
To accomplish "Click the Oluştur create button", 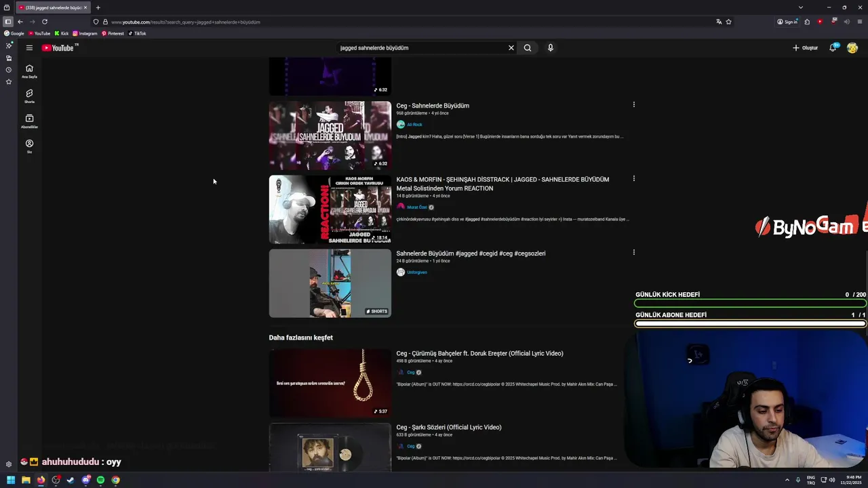I will 805,47.
